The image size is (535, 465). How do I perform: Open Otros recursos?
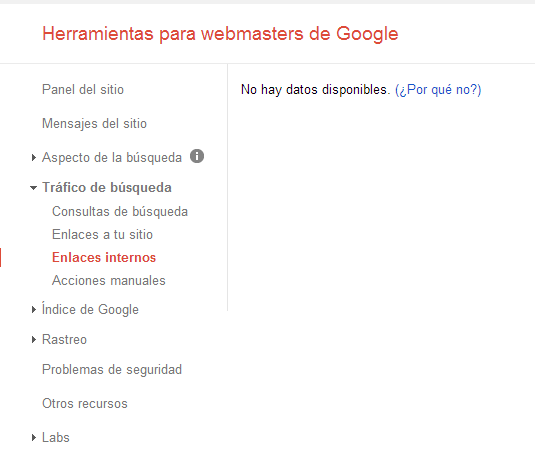click(85, 403)
